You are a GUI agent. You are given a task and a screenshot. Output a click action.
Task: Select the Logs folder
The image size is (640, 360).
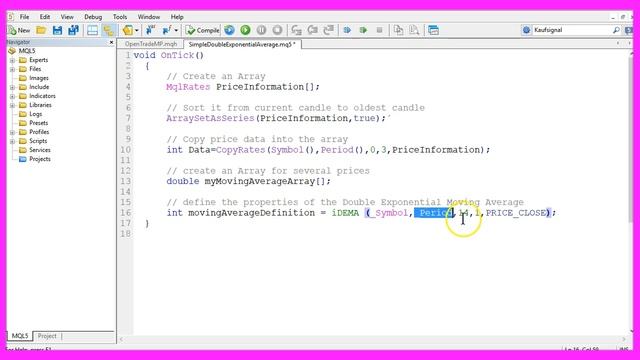click(35, 114)
